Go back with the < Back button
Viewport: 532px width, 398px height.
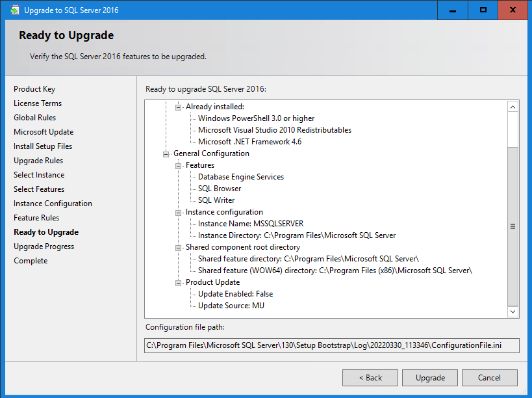pos(370,378)
